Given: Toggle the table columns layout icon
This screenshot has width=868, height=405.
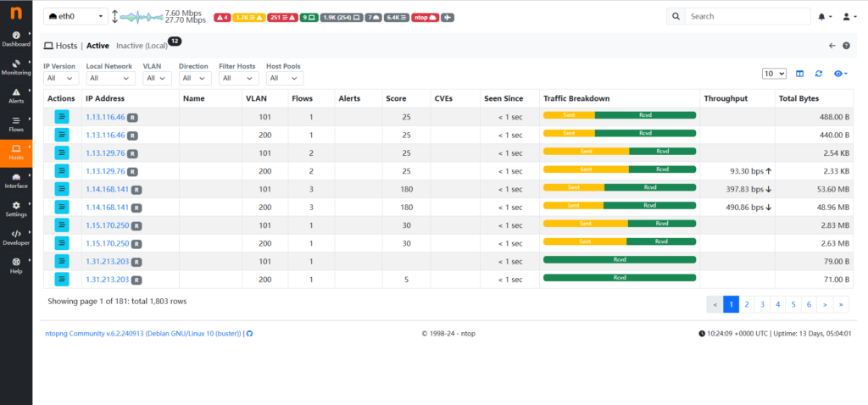Looking at the screenshot, I should pos(799,75).
